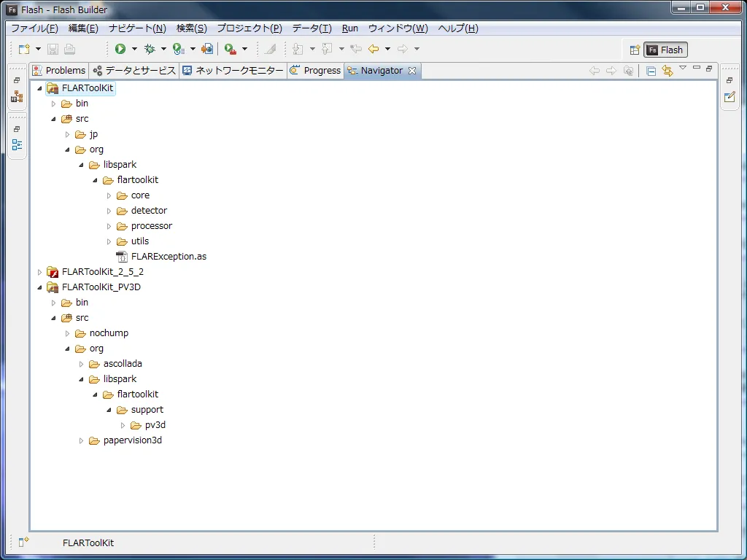
Task: Open the ファイル(F) menu
Action: pos(34,28)
